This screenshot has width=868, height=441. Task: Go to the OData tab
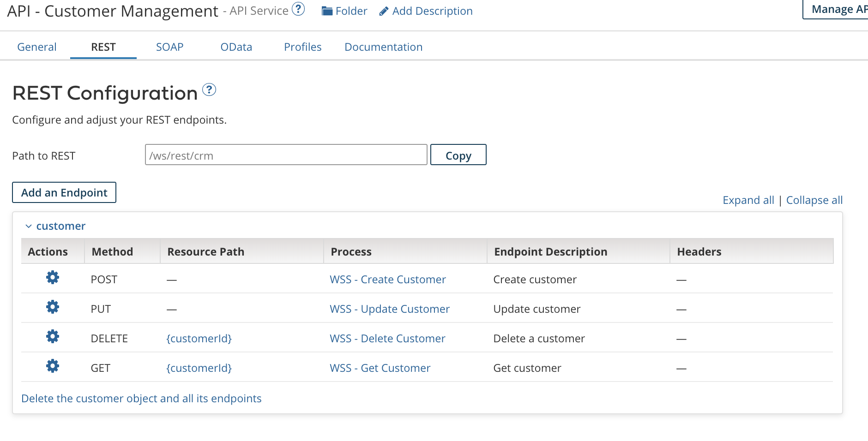[x=236, y=47]
